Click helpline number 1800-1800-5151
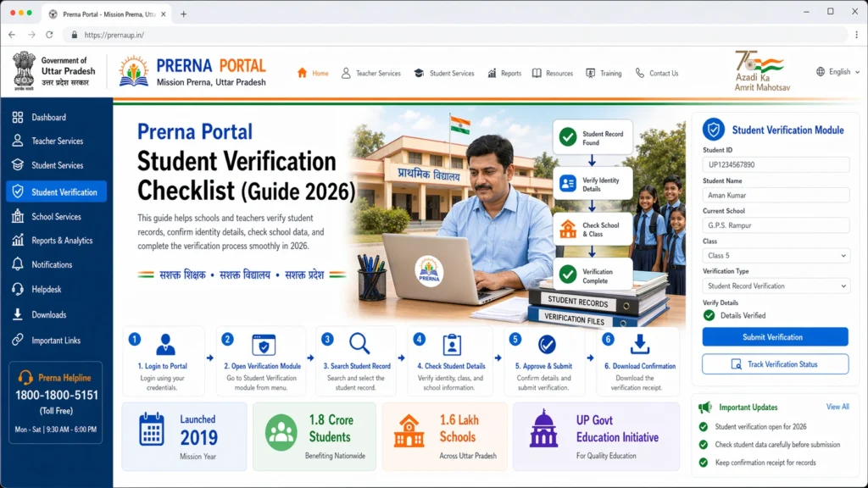868x488 pixels. [57, 395]
